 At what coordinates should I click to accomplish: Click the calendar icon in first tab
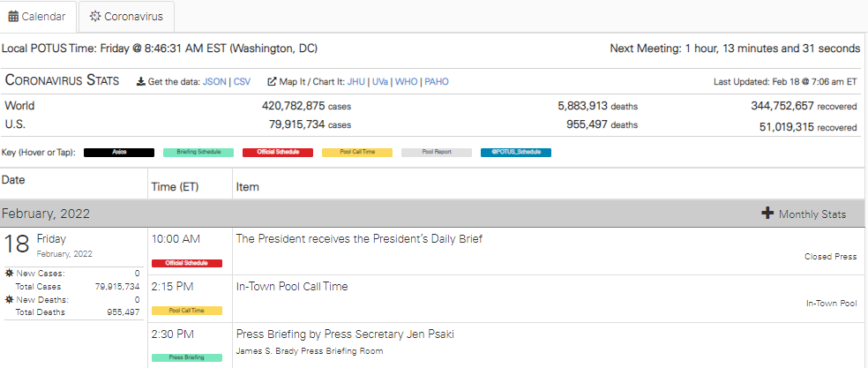14,16
